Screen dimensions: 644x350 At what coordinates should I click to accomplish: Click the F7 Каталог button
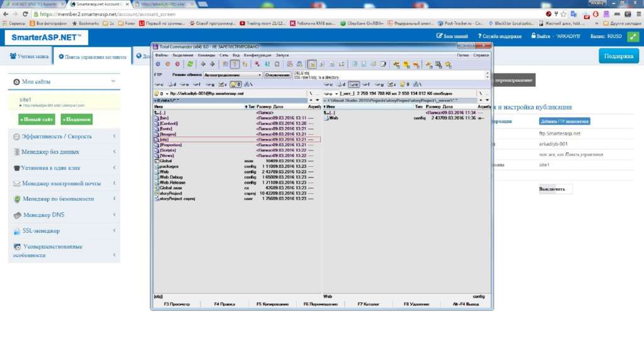coord(368,304)
